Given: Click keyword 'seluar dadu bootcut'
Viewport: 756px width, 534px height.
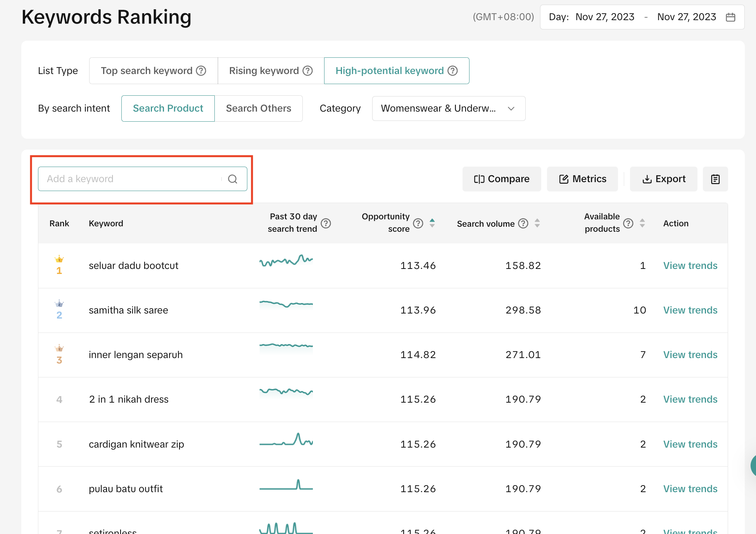Looking at the screenshot, I should click(x=133, y=265).
